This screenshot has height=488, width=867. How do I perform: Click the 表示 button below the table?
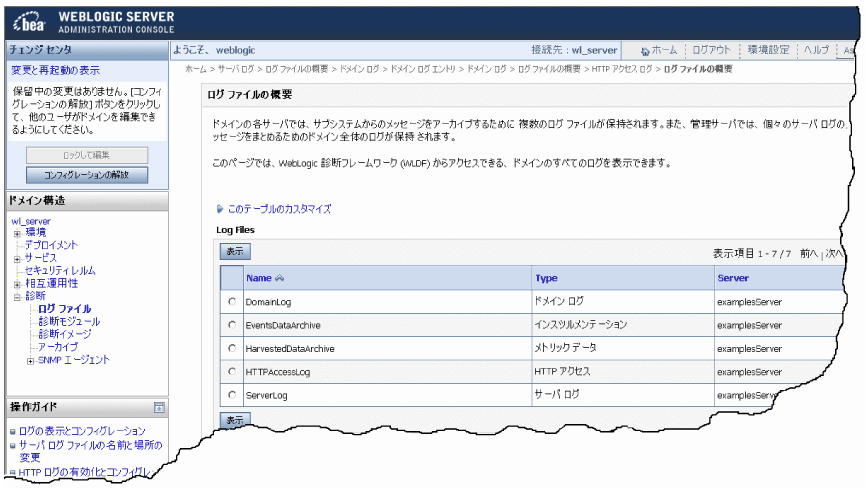coord(235,419)
